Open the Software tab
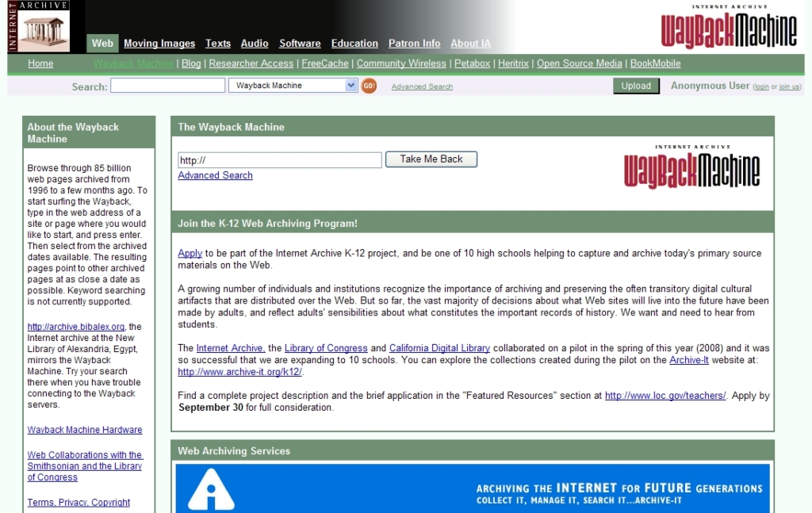The image size is (812, 513). 300,44
